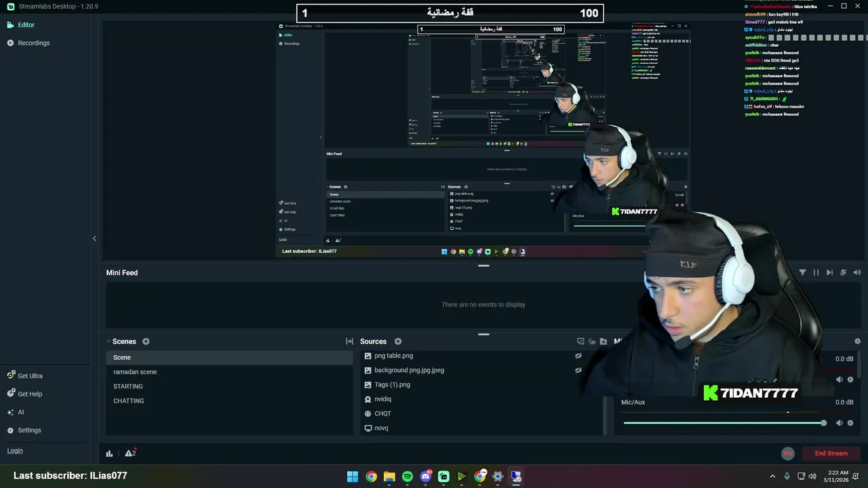Viewport: 868px width, 488px height.
Task: Toggle mute event sounds in Mini Feed
Action: (843, 272)
